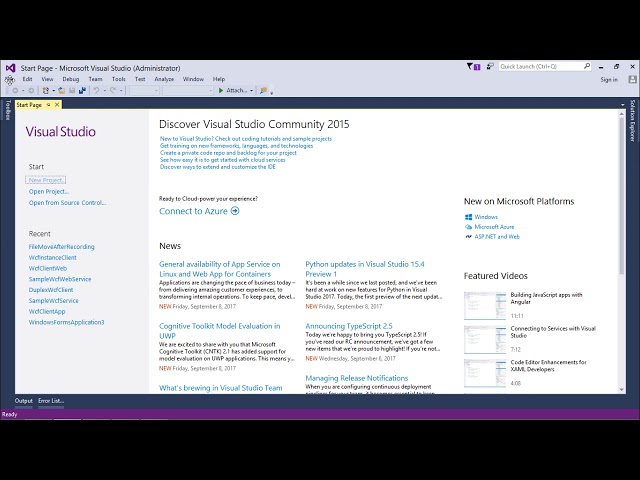The height and width of the screenshot is (480, 640).
Task: Open the Debug menu
Action: tap(71, 79)
